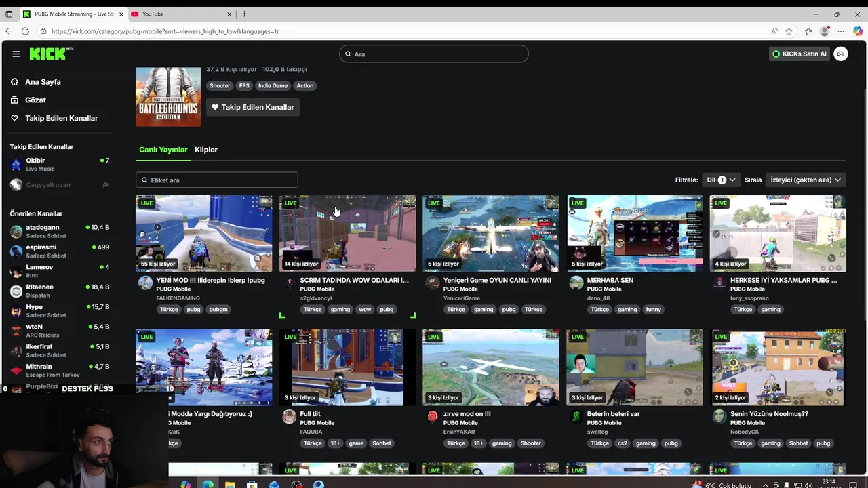Open Lamerov recommended channel
Viewport: 868px width, 488px height.
point(60,271)
